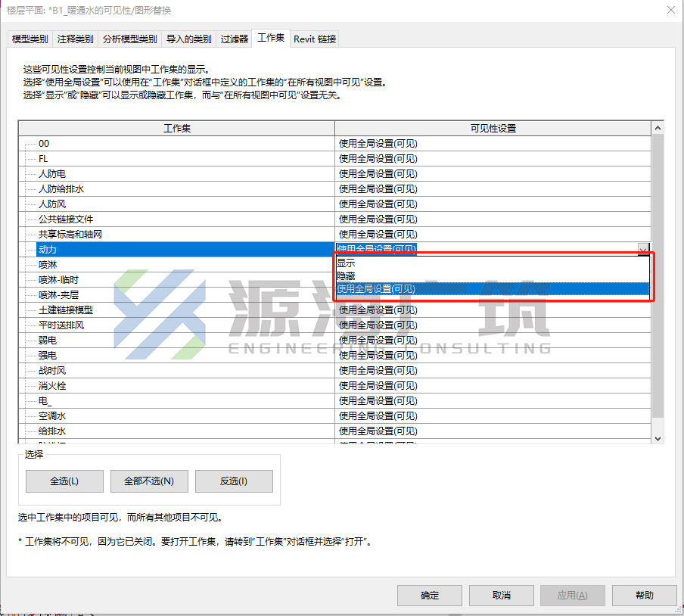This screenshot has height=616, width=684.
Task: Choose 隐藏 in the dropdown list
Action: click(x=493, y=275)
